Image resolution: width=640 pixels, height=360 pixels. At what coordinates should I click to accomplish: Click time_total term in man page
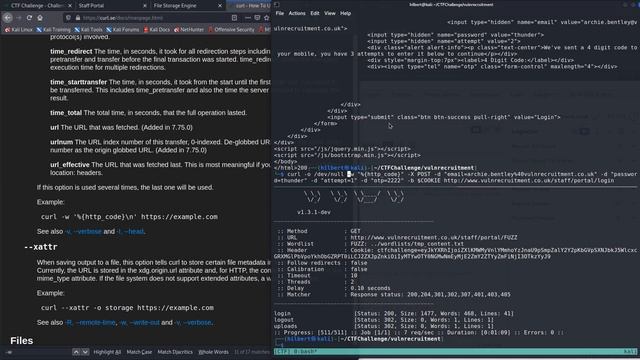[66, 113]
